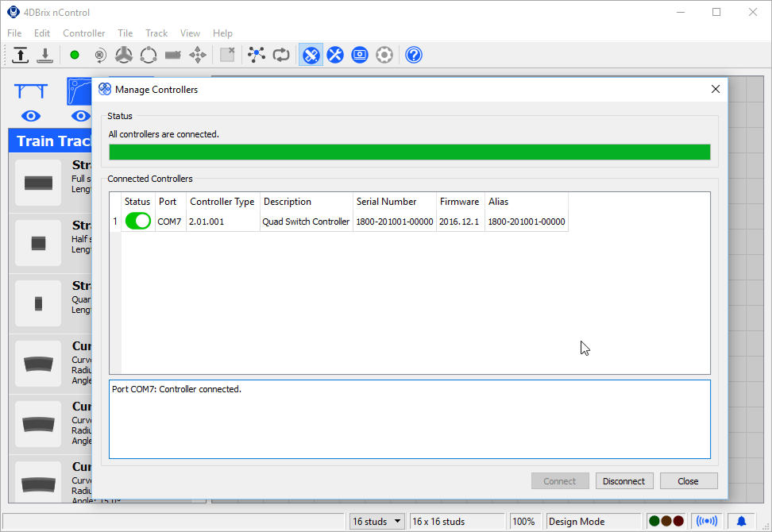772x532 pixels.
Task: Click the firmware 2016.12.1 cell
Action: [459, 222]
